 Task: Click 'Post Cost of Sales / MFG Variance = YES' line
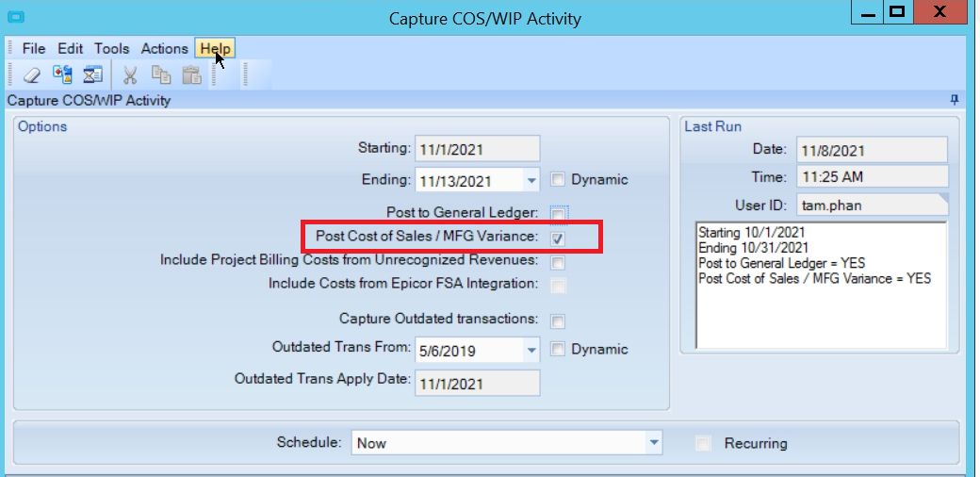[x=815, y=278]
